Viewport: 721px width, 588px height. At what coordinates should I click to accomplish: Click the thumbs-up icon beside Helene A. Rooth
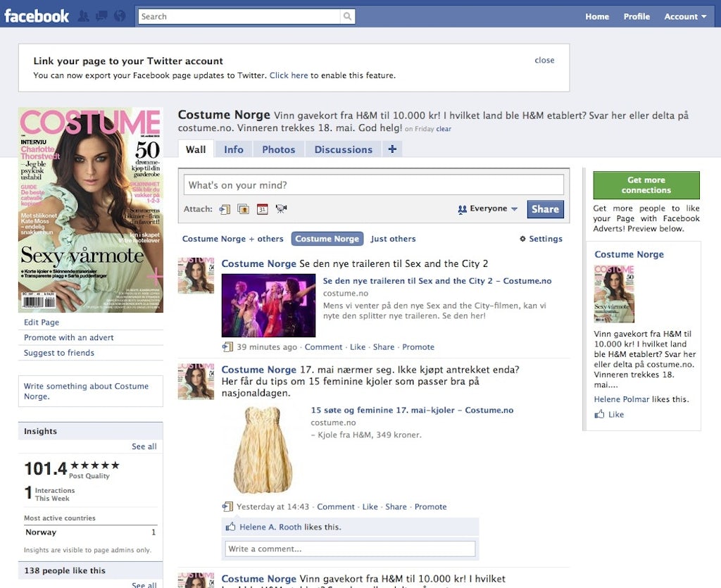(x=230, y=527)
